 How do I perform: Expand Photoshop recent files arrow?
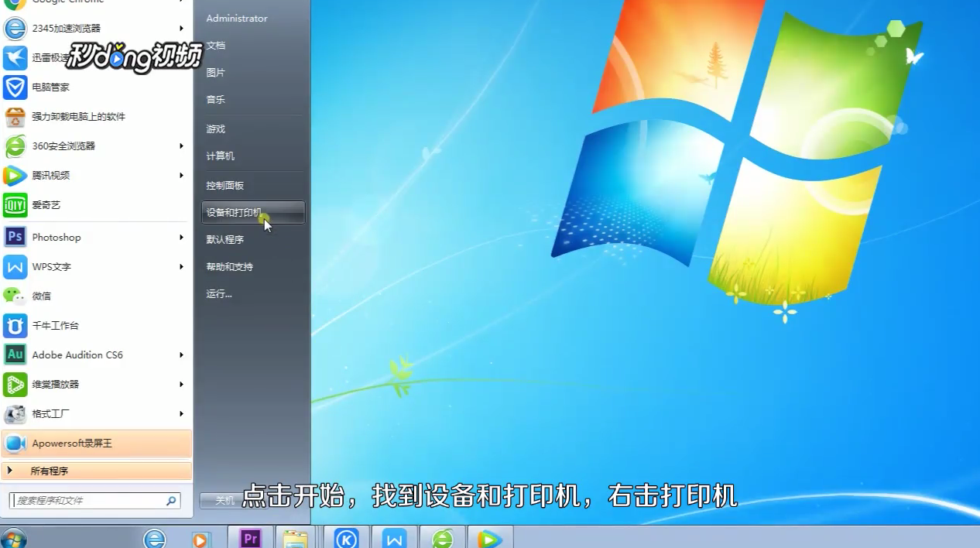tap(182, 238)
